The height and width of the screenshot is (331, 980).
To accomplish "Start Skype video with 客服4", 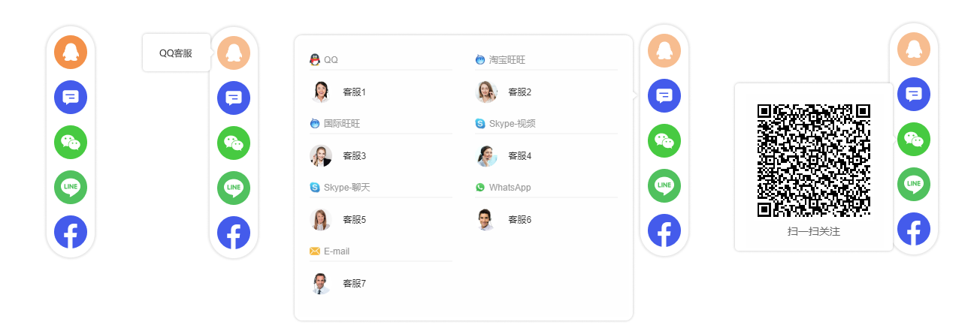I will click(x=504, y=155).
